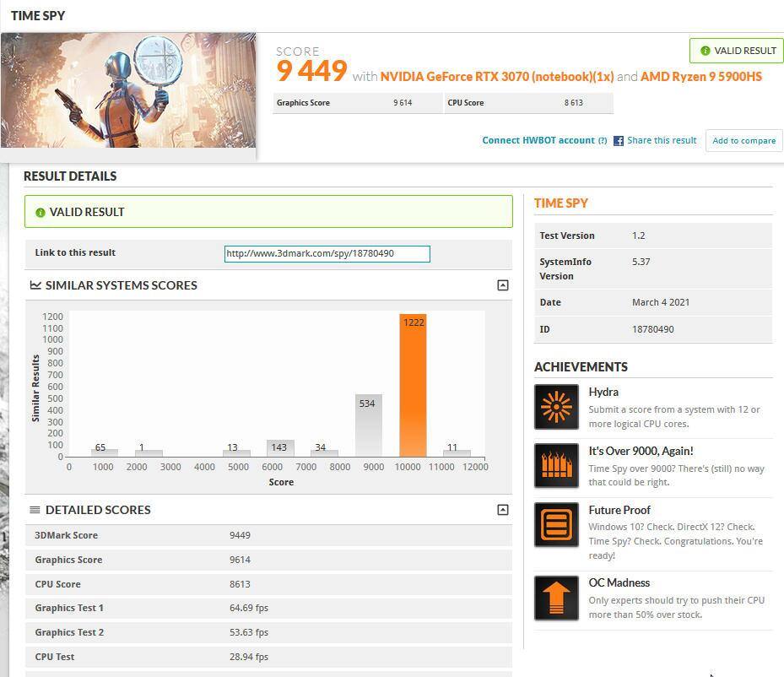Click the chart icon beside Similar Systems Scores
Screen dimensions: 784x677
click(x=35, y=285)
